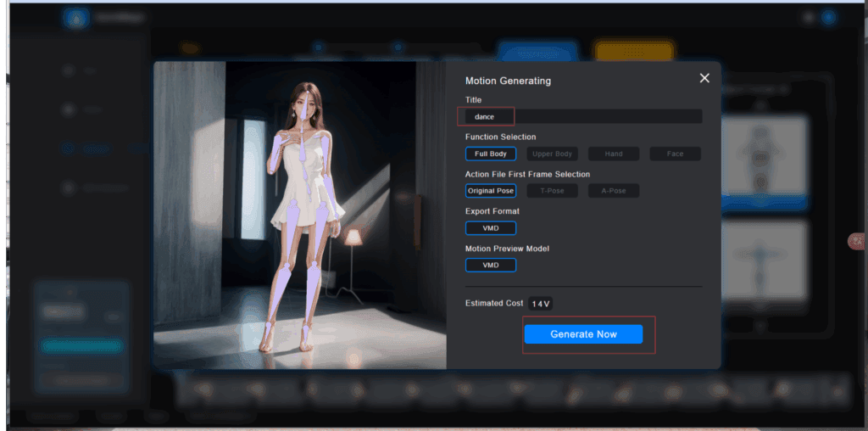Click the skeleton-overlaid character preview image
This screenshot has width=868, height=431.
point(299,215)
